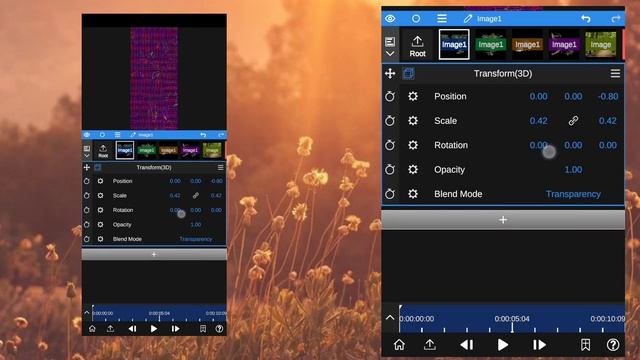Open the Transparency blend mode dropdown in the right panel
Screen dimensions: 640x360
[573, 194]
